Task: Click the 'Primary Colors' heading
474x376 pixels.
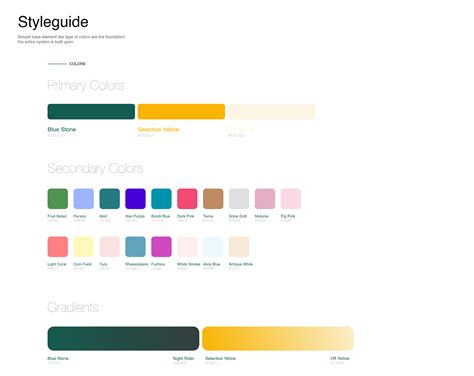Action: 86,86
